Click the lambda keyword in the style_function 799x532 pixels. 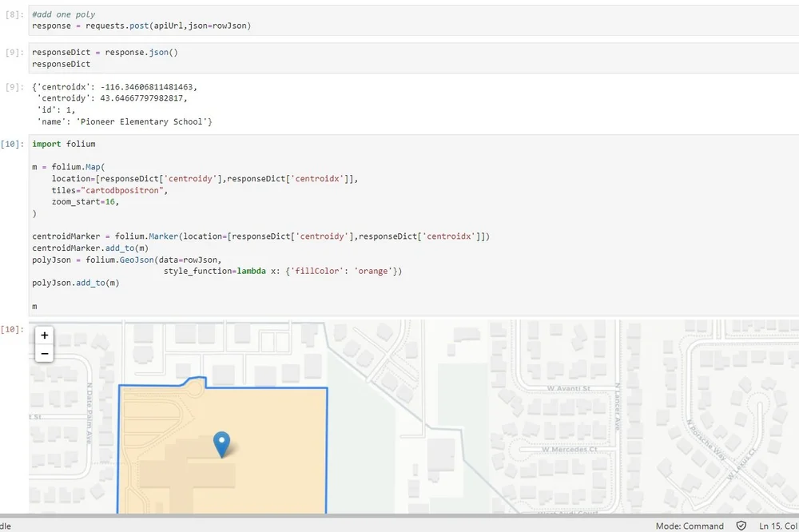click(251, 271)
